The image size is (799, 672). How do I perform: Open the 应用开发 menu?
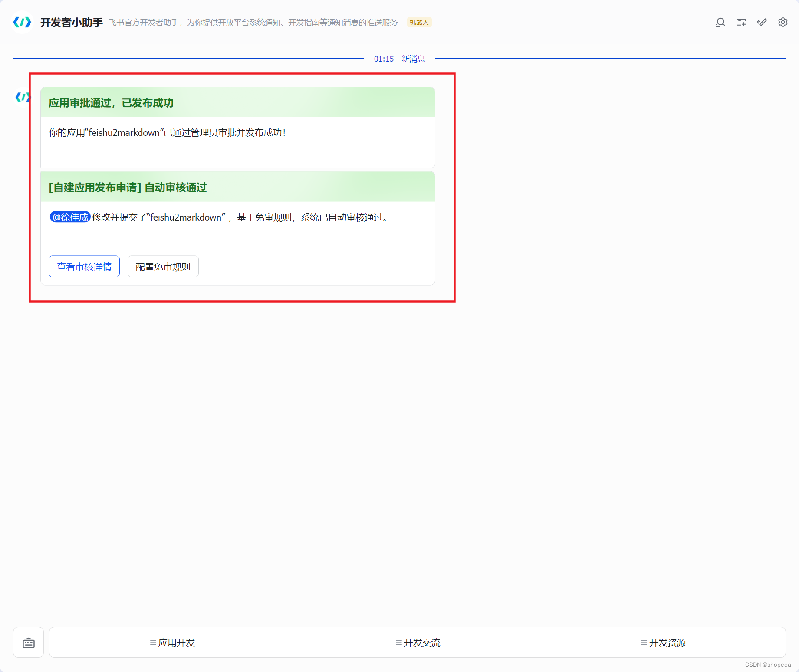pyautogui.click(x=172, y=642)
